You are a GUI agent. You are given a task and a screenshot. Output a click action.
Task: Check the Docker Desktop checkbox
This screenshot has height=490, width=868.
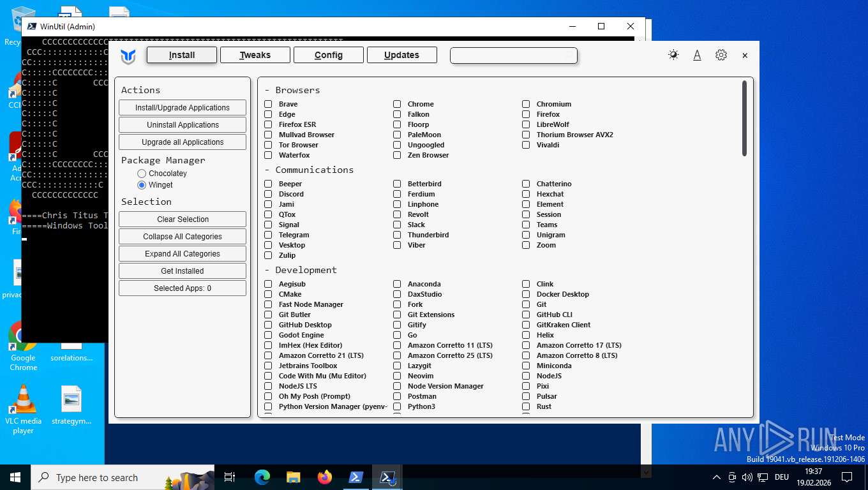point(526,294)
